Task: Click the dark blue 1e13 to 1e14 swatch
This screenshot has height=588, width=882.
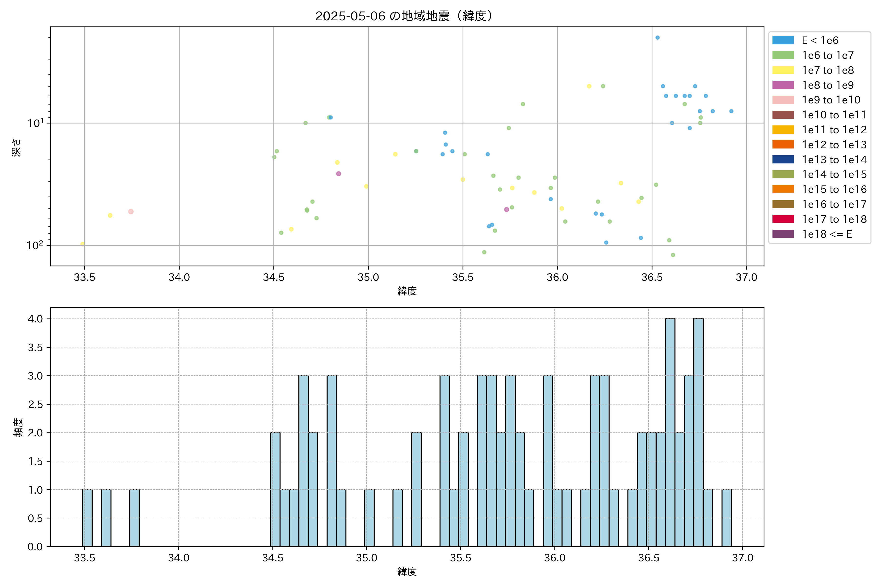Action: [x=783, y=159]
